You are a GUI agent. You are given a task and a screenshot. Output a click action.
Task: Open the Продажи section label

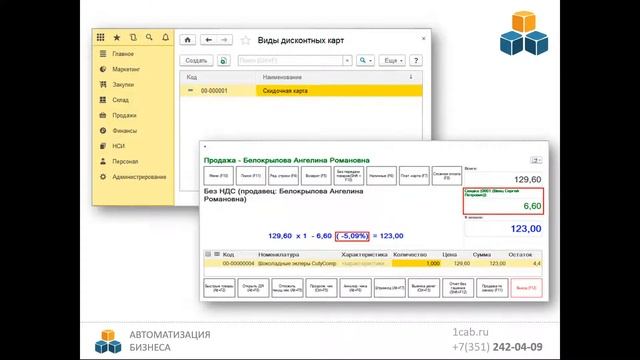tap(124, 116)
